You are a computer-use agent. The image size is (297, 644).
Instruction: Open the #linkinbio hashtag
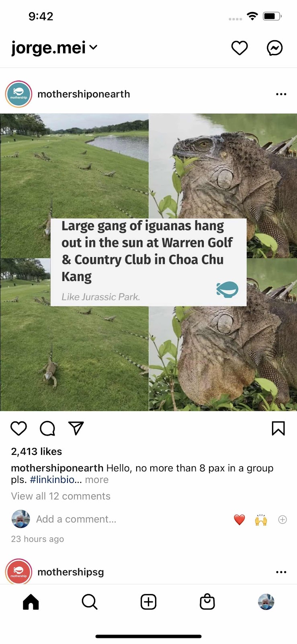[x=52, y=480]
